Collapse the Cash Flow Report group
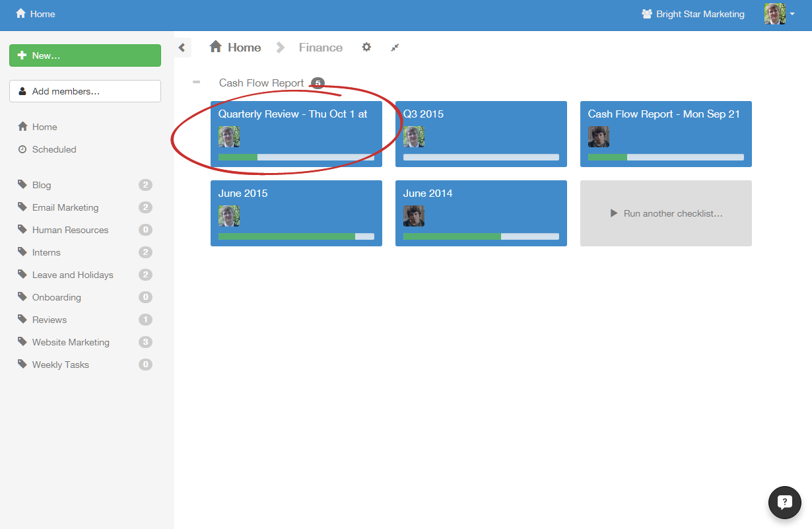The height and width of the screenshot is (529, 812). (196, 83)
